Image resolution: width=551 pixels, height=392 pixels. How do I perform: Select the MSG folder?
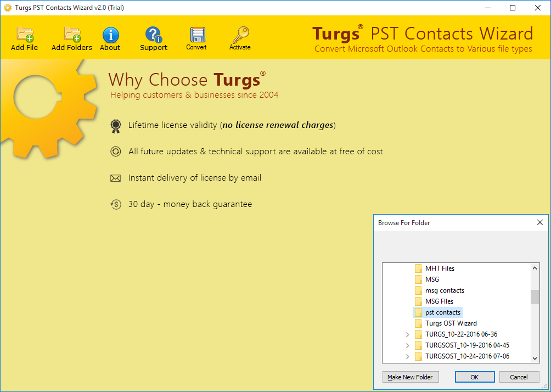(432, 279)
